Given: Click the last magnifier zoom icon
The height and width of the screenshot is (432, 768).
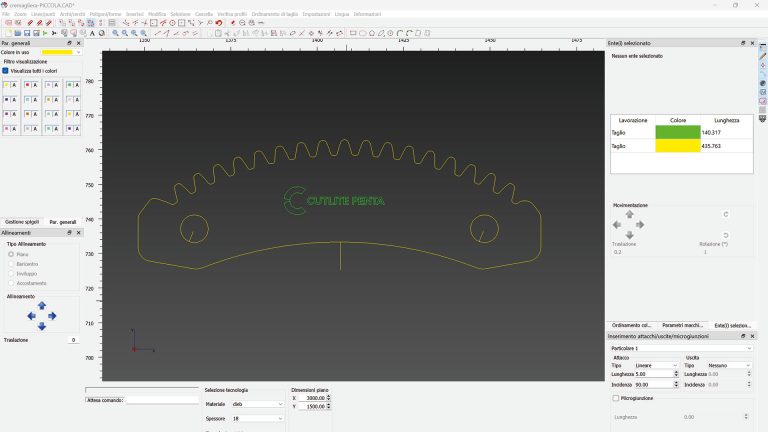Looking at the screenshot, I should click(144, 33).
